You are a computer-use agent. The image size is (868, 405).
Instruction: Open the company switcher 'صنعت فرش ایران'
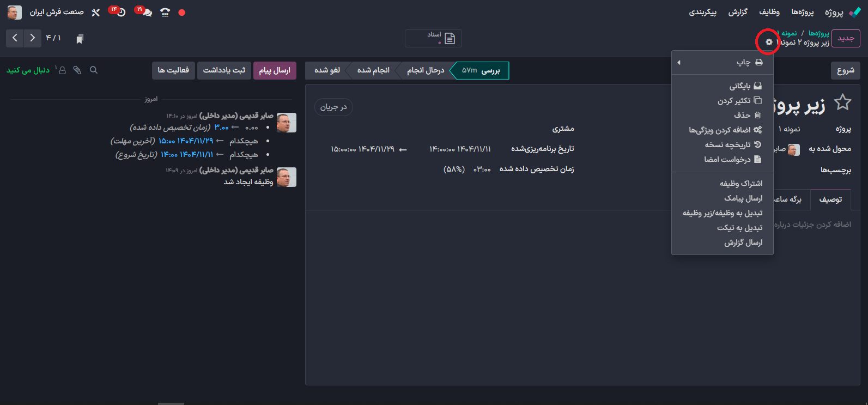click(x=57, y=13)
